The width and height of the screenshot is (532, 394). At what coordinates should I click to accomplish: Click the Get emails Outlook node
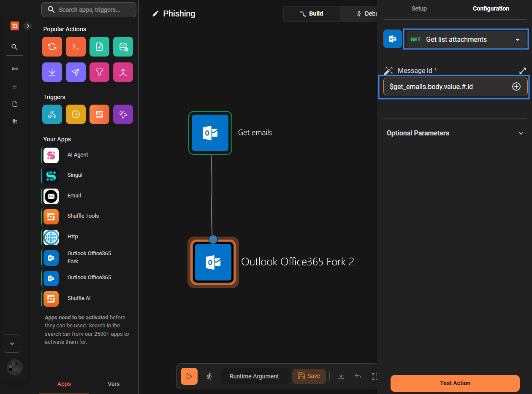pyautogui.click(x=210, y=133)
